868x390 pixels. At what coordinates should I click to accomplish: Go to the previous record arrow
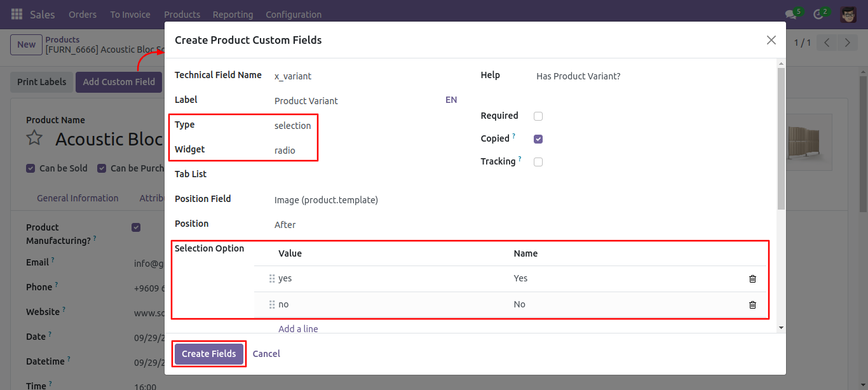(x=827, y=43)
